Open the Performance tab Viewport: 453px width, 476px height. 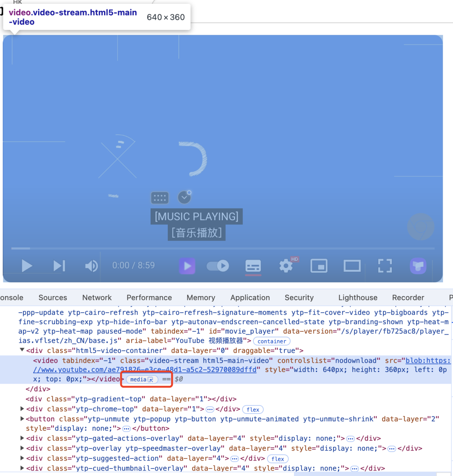pos(149,297)
